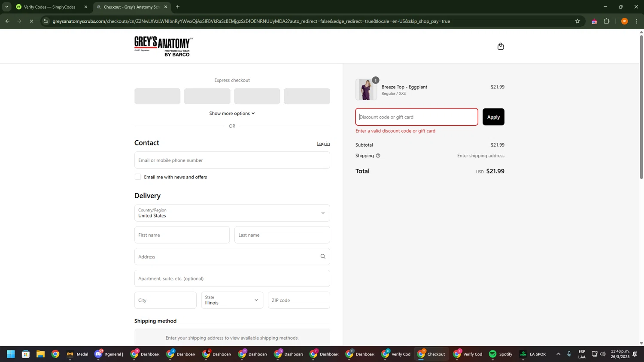Click the third express checkout button
Image resolution: width=644 pixels, height=362 pixels.
[257, 96]
